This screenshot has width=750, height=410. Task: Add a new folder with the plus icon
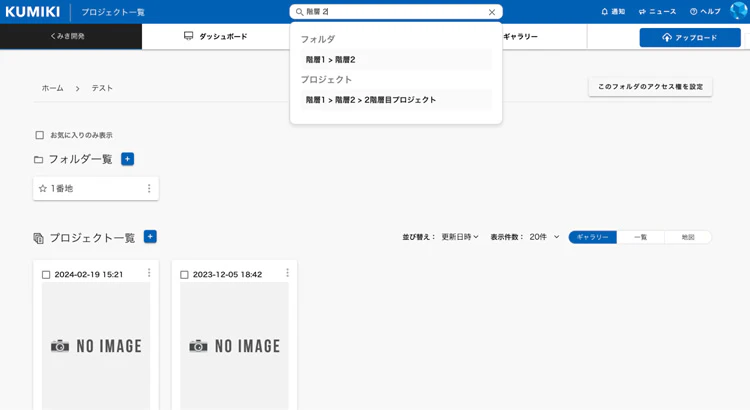tap(128, 159)
